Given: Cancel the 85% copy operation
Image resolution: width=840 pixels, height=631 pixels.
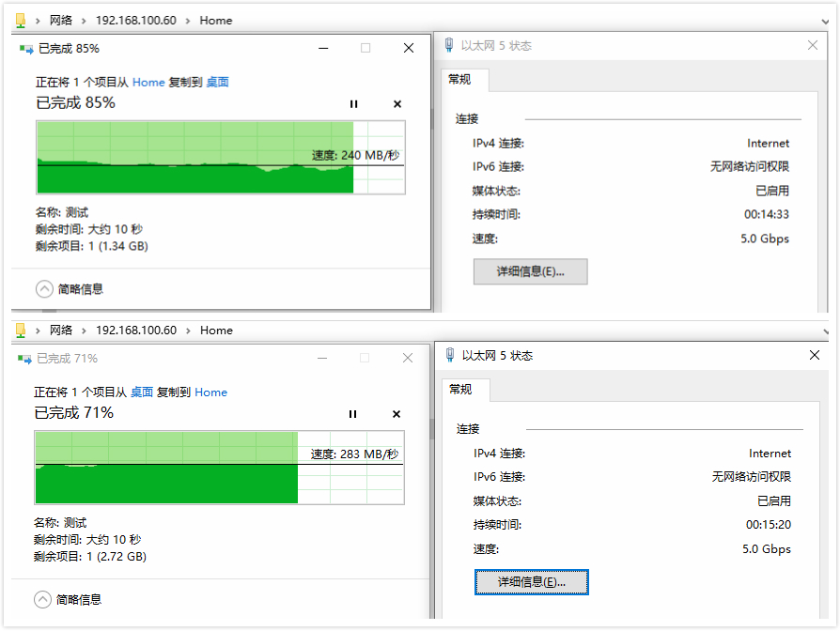Looking at the screenshot, I should tap(397, 104).
